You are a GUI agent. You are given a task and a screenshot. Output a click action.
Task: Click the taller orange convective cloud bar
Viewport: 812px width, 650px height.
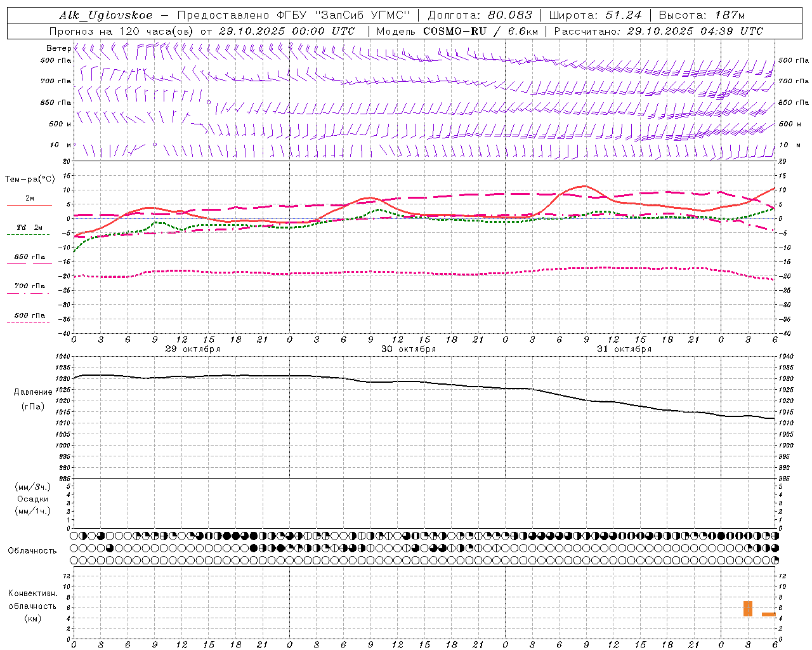[748, 608]
